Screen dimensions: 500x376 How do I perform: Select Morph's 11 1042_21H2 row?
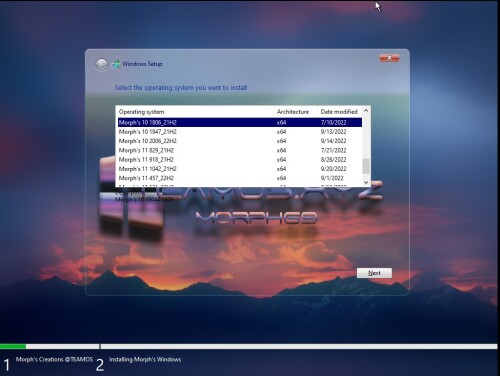pos(240,169)
